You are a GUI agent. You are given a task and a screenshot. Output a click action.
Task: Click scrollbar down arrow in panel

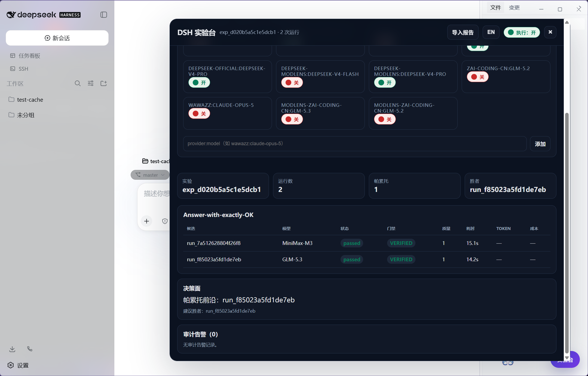point(567,358)
